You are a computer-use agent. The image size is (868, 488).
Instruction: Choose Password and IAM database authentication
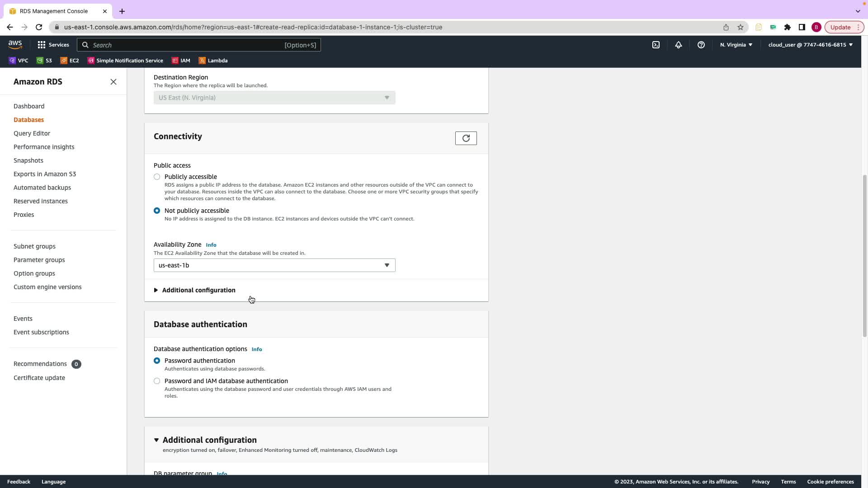click(x=157, y=381)
